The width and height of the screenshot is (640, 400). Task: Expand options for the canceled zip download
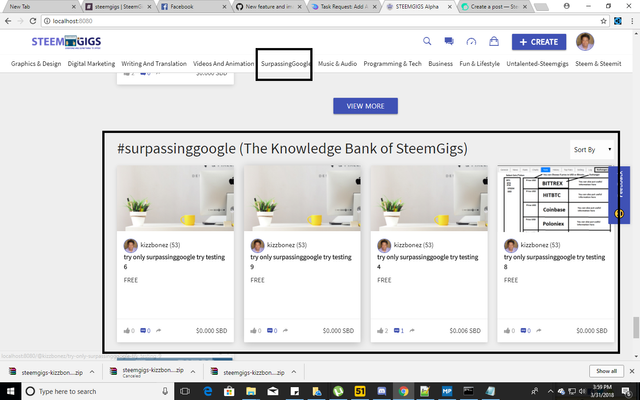click(193, 372)
